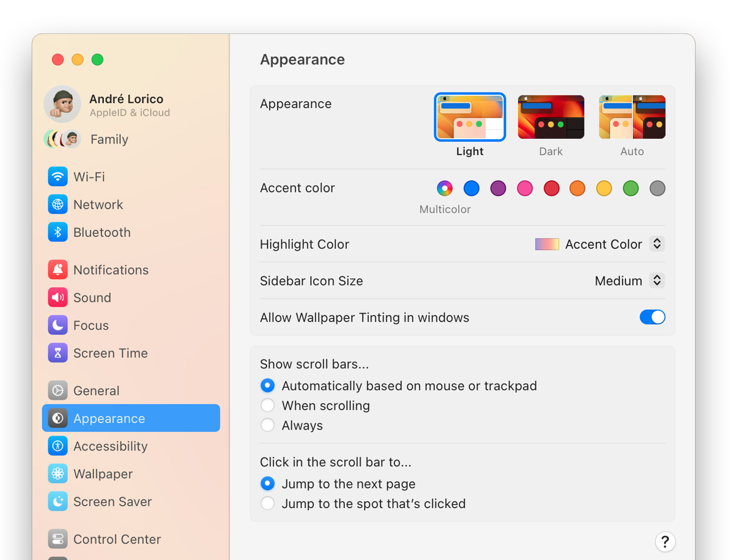Click the Family avatars icon
This screenshot has width=734, height=560.
tap(62, 139)
